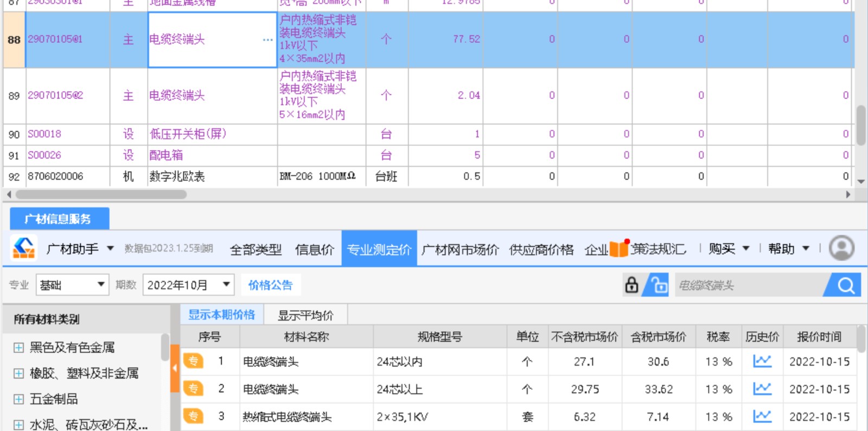
Task: Open price history chart for 24芯以内
Action: [762, 361]
